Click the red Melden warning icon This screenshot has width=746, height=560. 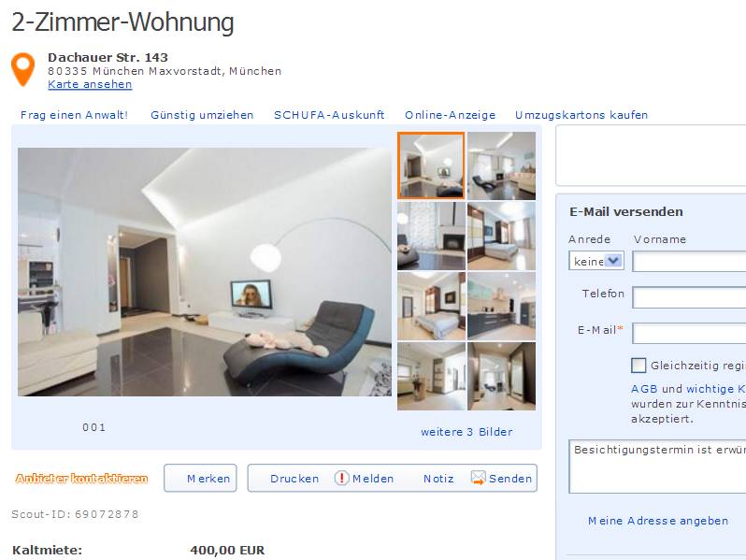click(341, 478)
